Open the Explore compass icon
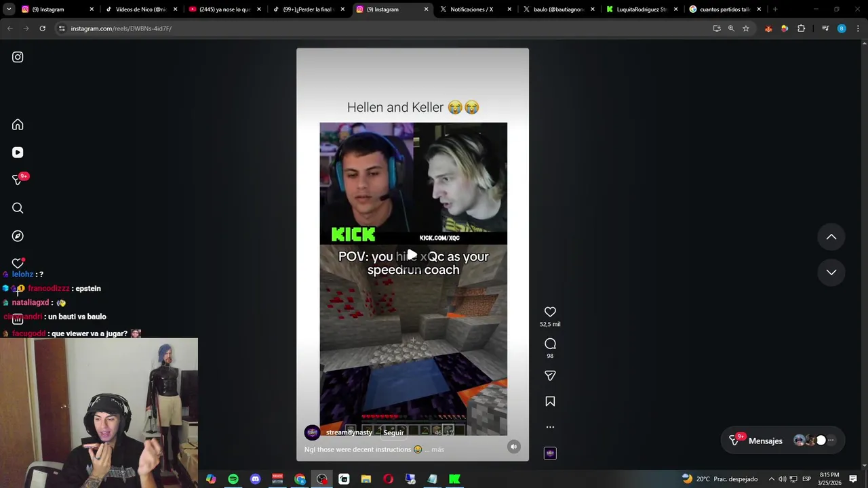The height and width of the screenshot is (488, 868). pyautogui.click(x=18, y=236)
